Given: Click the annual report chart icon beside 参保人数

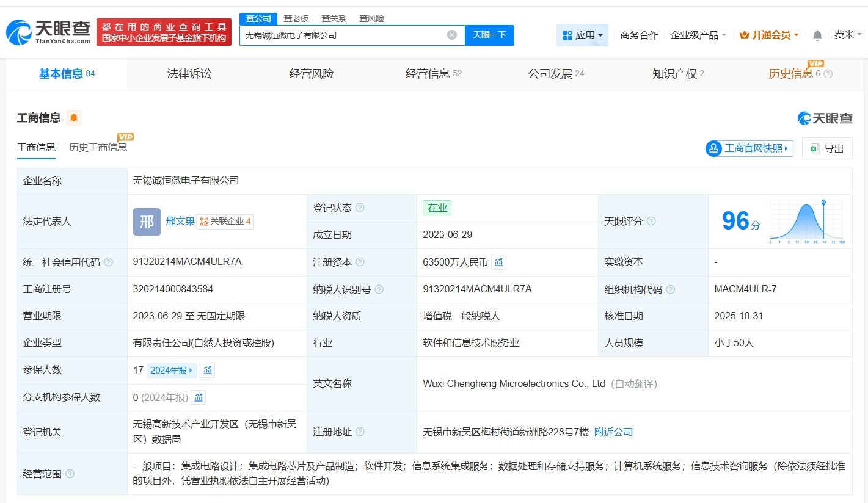Looking at the screenshot, I should coord(207,370).
